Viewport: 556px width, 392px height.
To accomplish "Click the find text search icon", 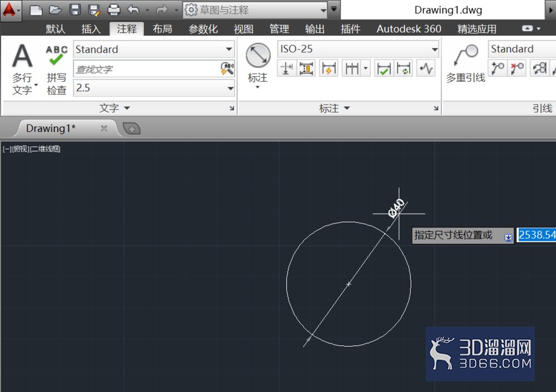I will [227, 69].
